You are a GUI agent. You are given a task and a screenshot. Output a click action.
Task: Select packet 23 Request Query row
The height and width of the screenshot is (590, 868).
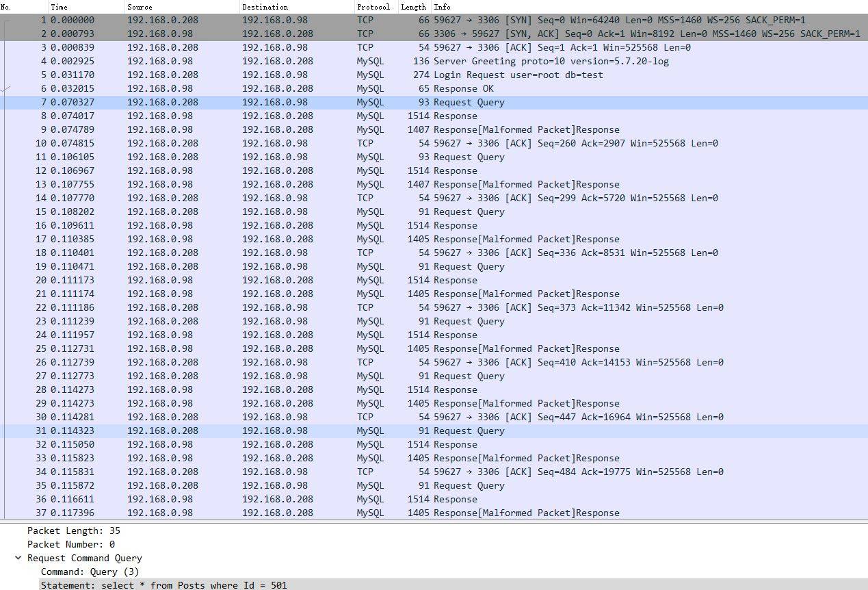[434, 321]
